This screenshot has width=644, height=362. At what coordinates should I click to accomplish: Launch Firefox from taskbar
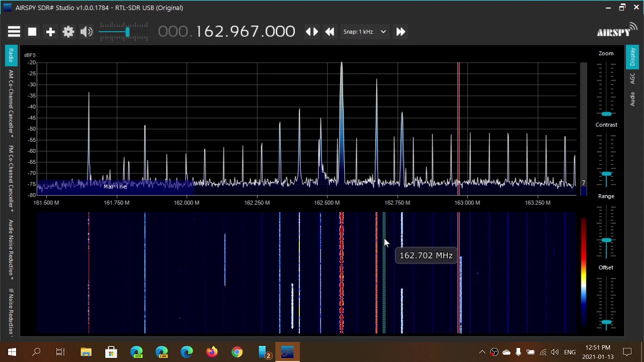pyautogui.click(x=212, y=352)
